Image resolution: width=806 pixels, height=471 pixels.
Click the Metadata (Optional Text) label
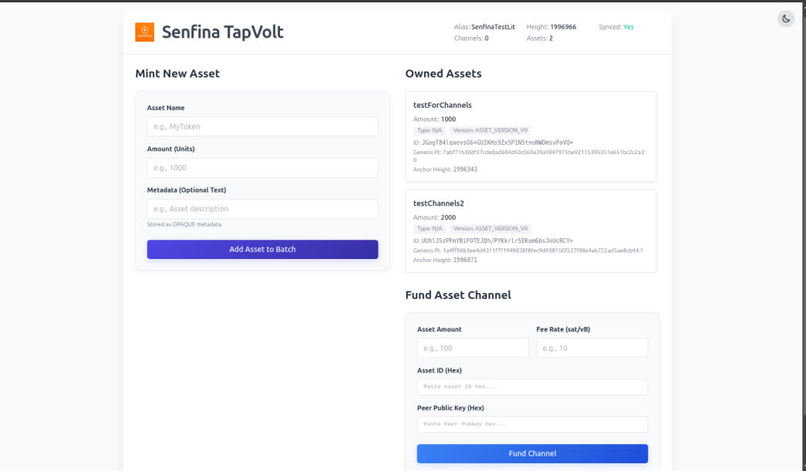pos(187,190)
